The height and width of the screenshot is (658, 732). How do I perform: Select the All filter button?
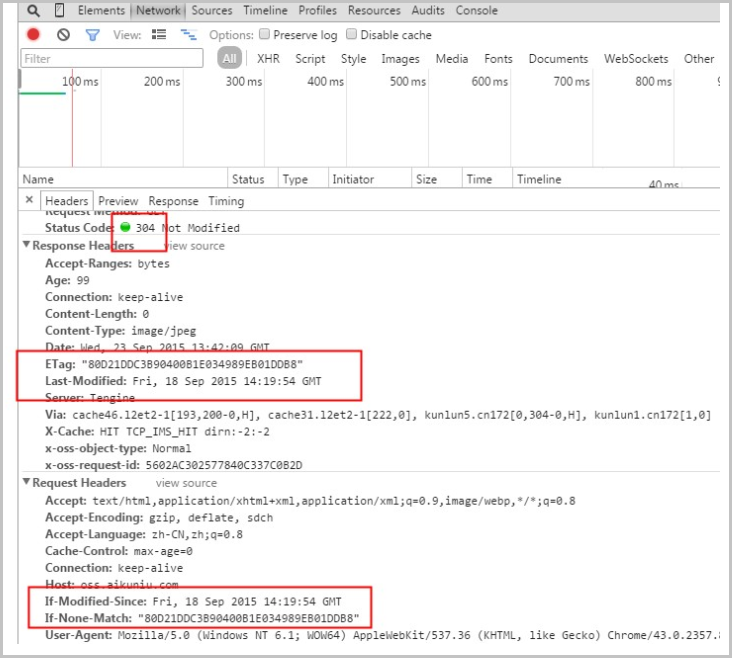point(229,58)
